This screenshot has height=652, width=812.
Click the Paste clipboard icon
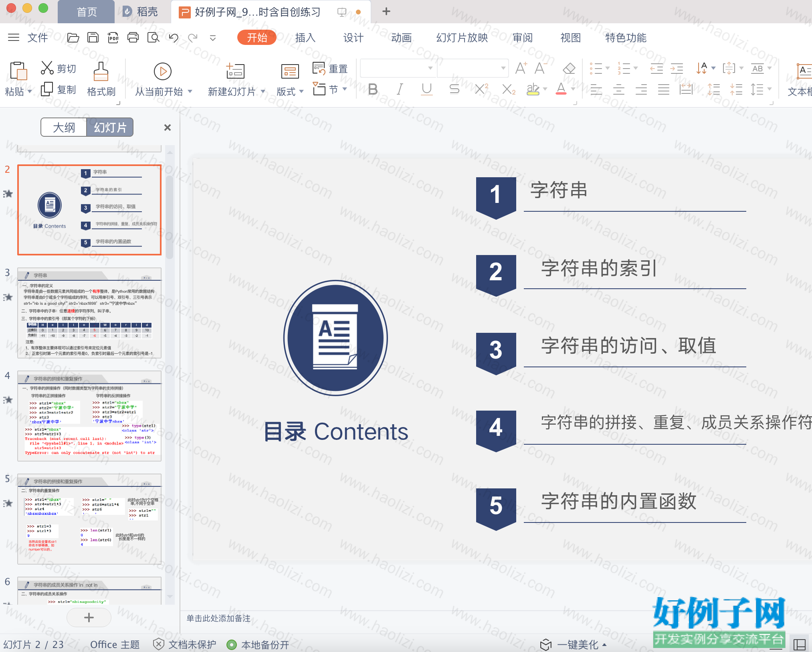click(18, 71)
